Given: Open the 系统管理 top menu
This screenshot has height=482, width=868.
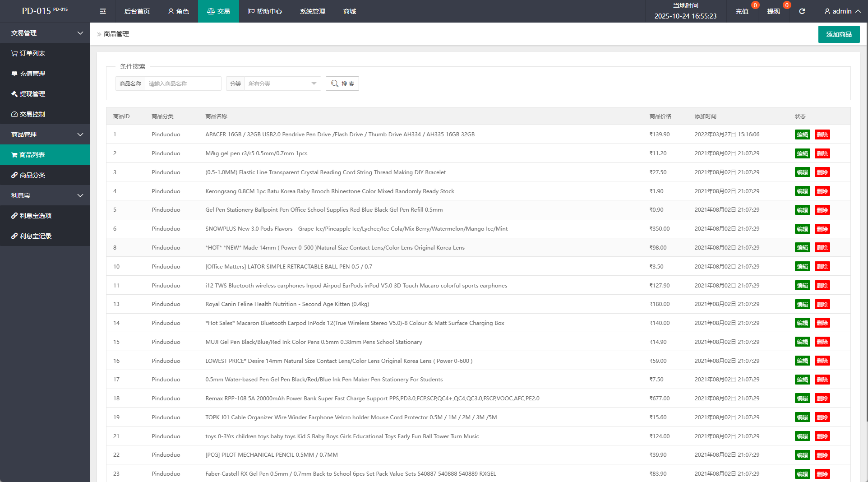Looking at the screenshot, I should [x=312, y=11].
